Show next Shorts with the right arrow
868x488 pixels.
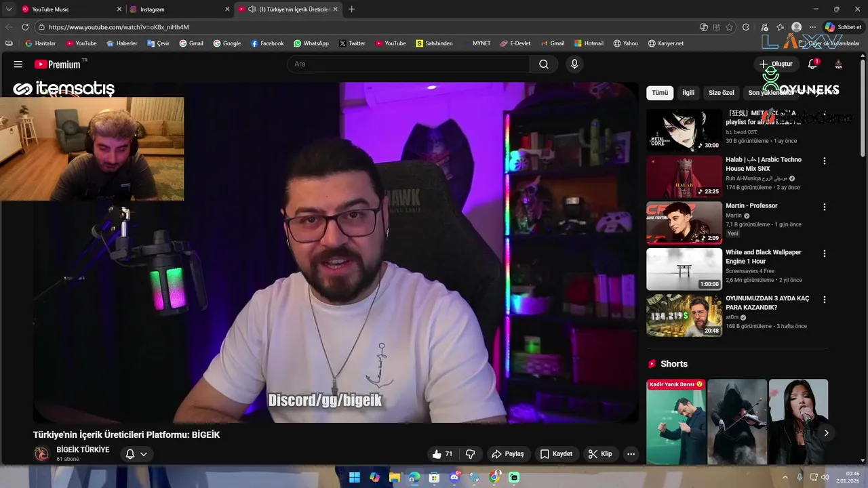(x=826, y=432)
